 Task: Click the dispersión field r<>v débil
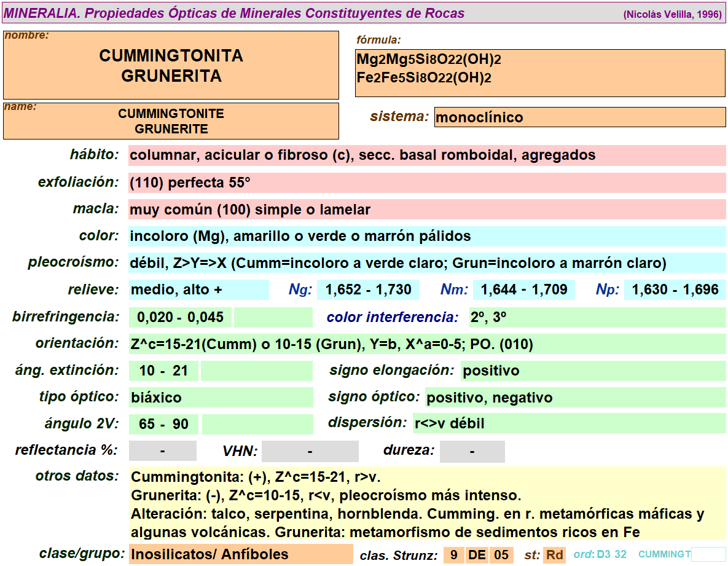click(x=568, y=423)
